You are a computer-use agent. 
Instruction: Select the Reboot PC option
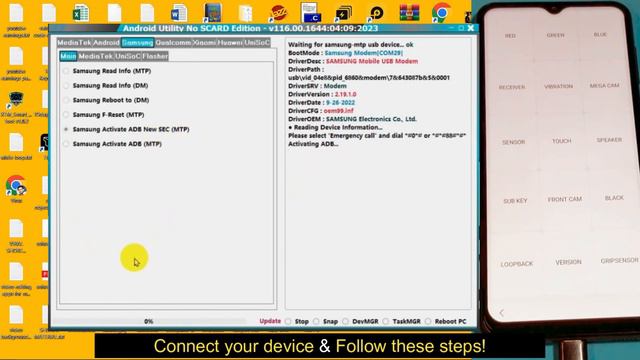[x=446, y=322]
